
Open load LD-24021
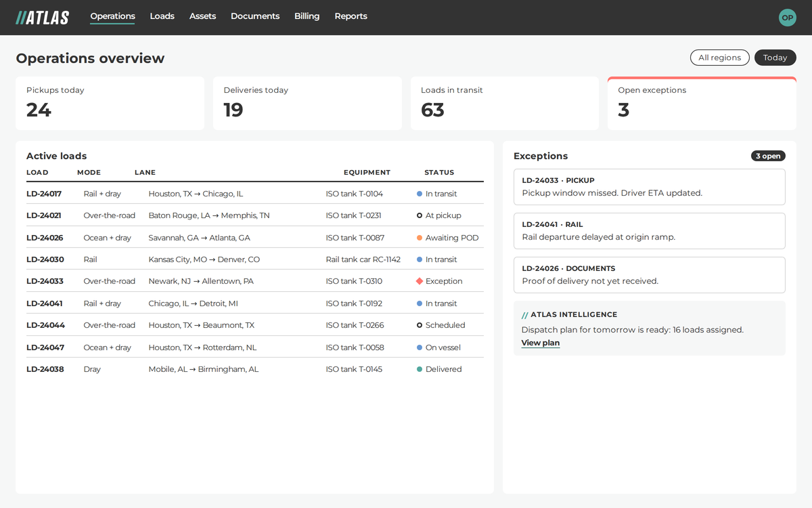pyautogui.click(x=44, y=215)
